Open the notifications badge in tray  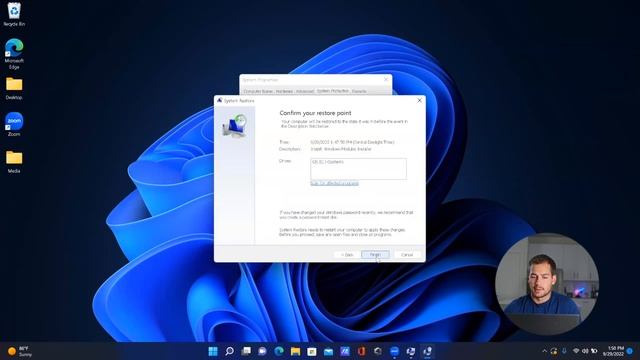click(x=630, y=351)
